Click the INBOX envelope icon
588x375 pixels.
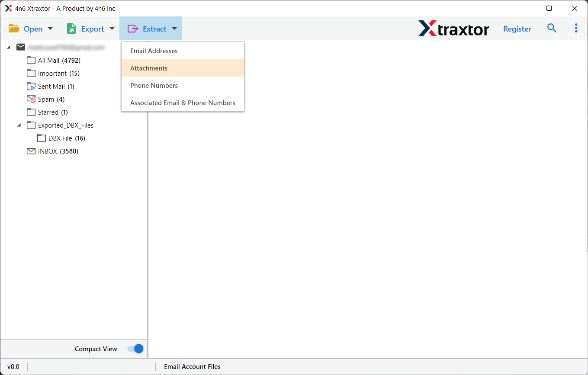point(31,151)
